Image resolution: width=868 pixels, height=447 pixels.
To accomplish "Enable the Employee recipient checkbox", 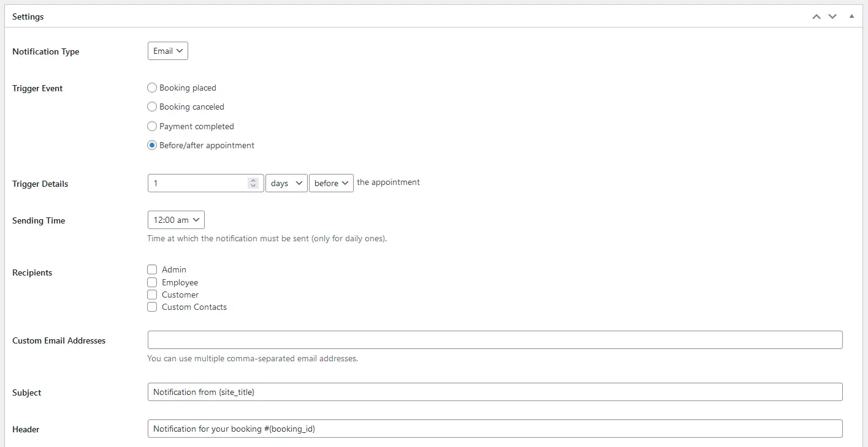I will (152, 282).
